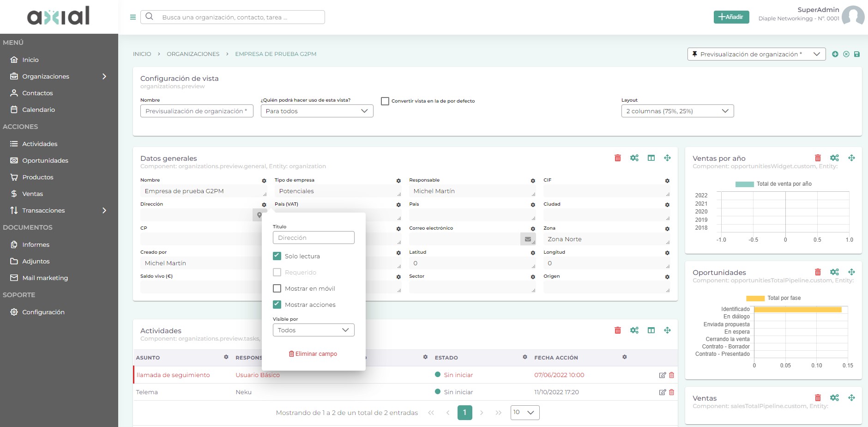This screenshot has width=868, height=427.
Task: Click the save view floppy disk icon
Action: click(x=857, y=54)
